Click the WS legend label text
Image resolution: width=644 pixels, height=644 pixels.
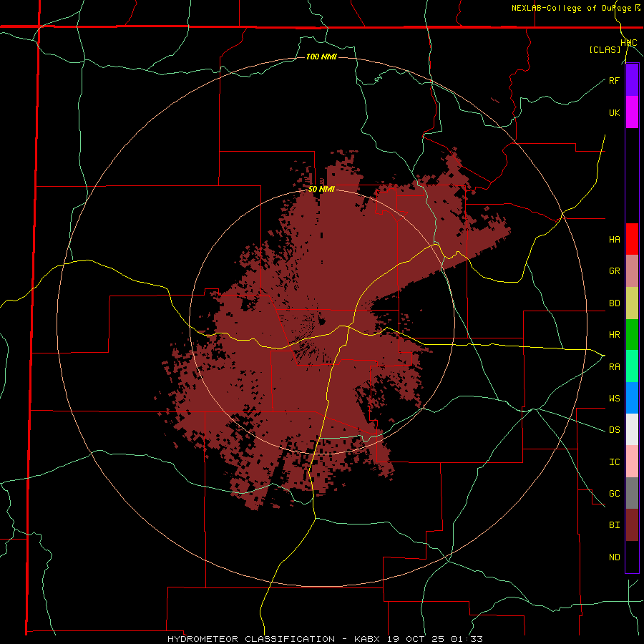[614, 399]
